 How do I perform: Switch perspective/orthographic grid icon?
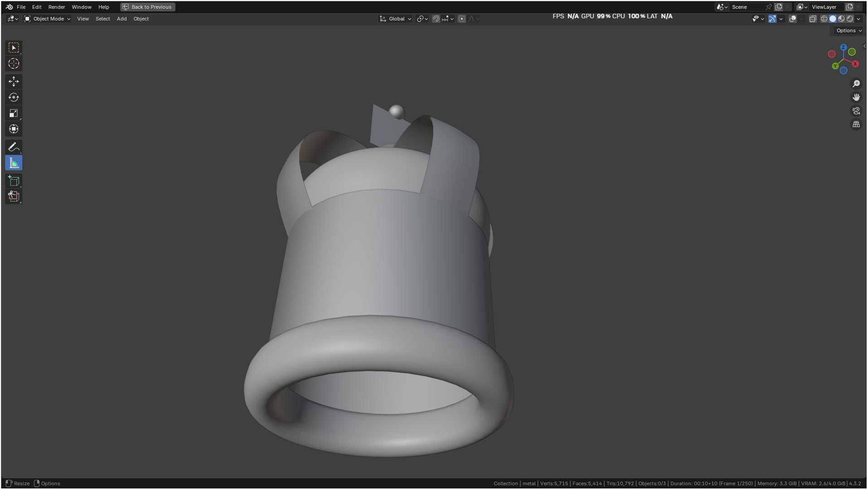point(856,124)
